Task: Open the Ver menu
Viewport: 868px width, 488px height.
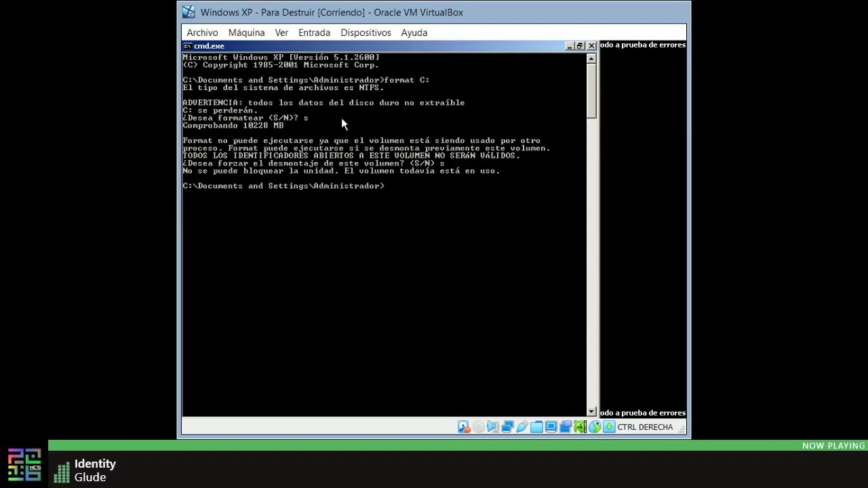Action: click(x=281, y=33)
